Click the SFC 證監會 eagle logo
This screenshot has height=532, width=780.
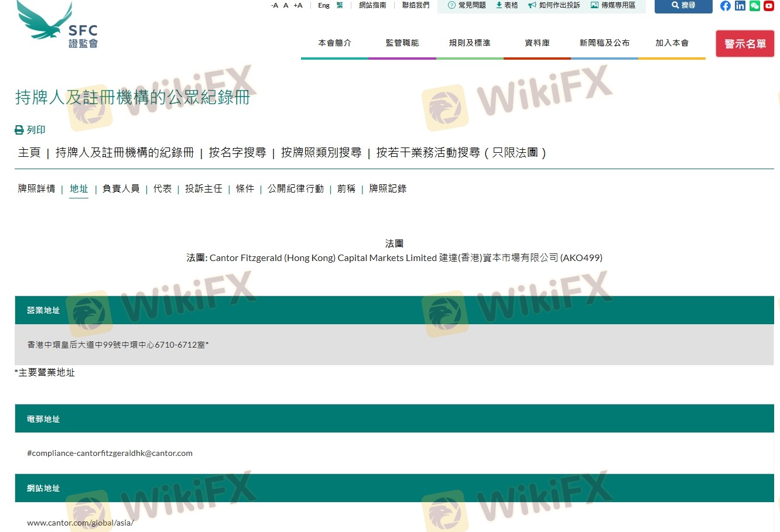(58, 25)
